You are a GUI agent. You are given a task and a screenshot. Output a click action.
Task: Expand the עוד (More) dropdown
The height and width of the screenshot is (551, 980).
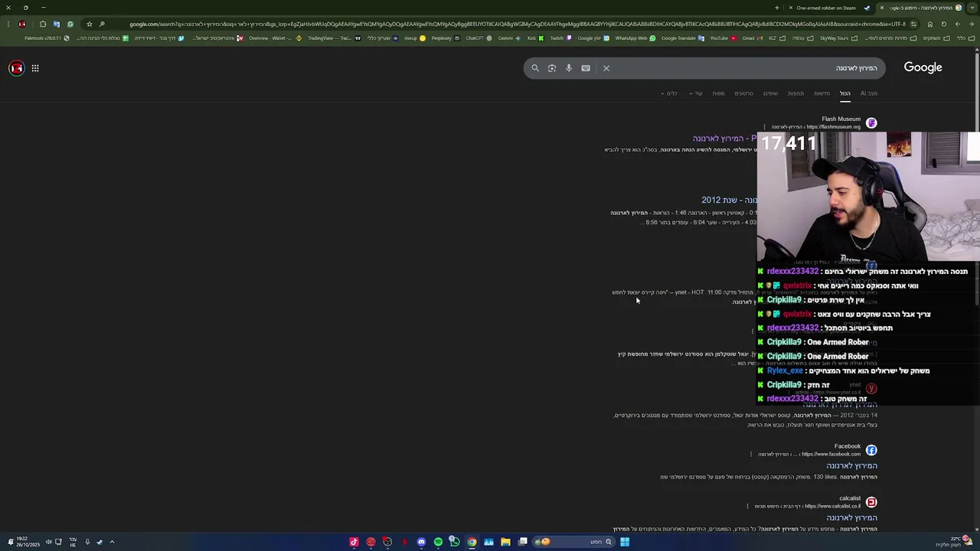click(696, 93)
